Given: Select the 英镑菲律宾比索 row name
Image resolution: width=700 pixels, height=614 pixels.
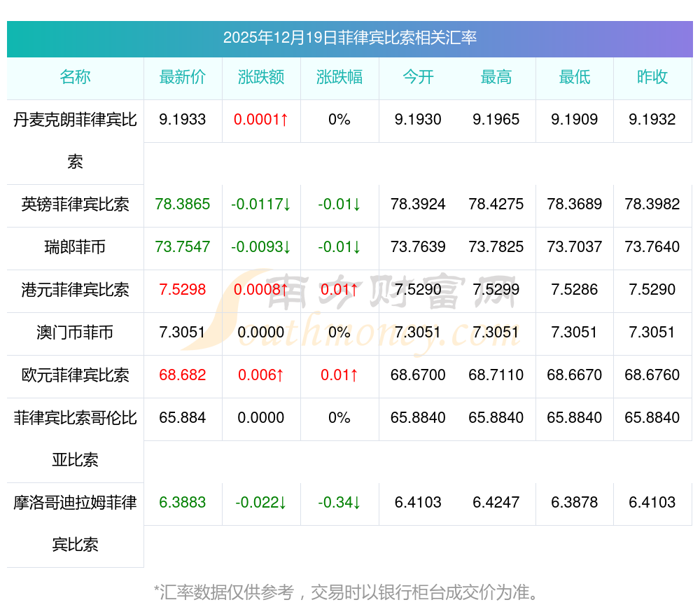Looking at the screenshot, I should pyautogui.click(x=75, y=204).
